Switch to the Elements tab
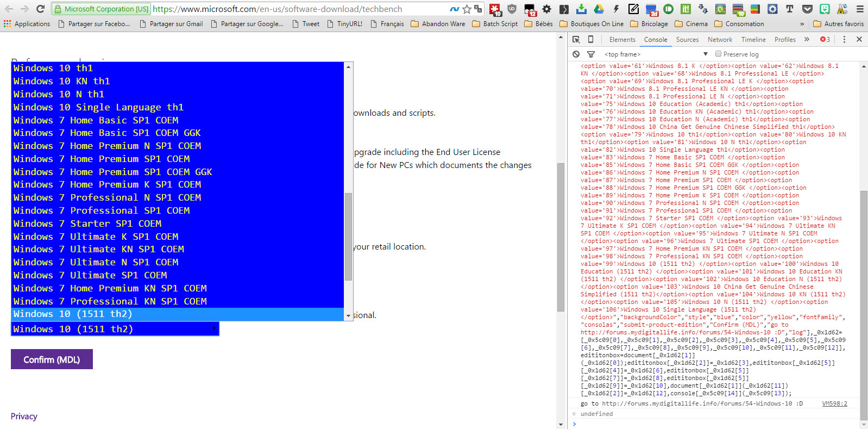Image resolution: width=868 pixels, height=429 pixels. 622,40
